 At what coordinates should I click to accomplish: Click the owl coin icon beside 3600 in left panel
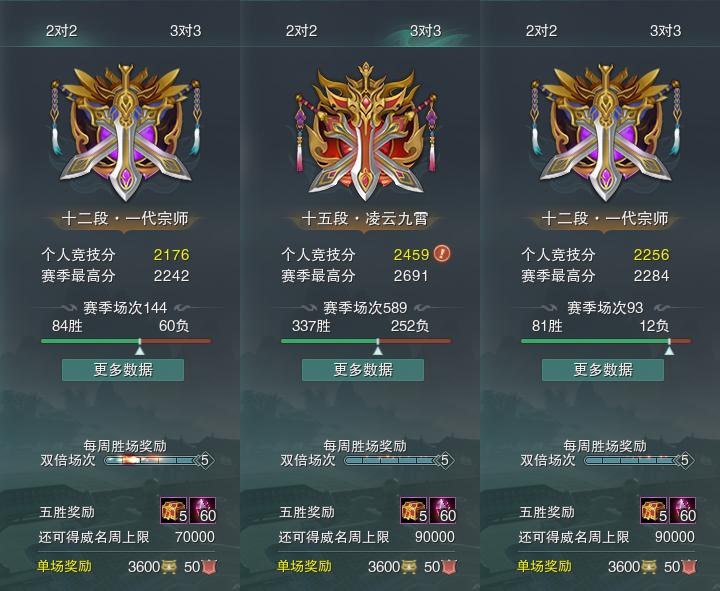point(168,567)
